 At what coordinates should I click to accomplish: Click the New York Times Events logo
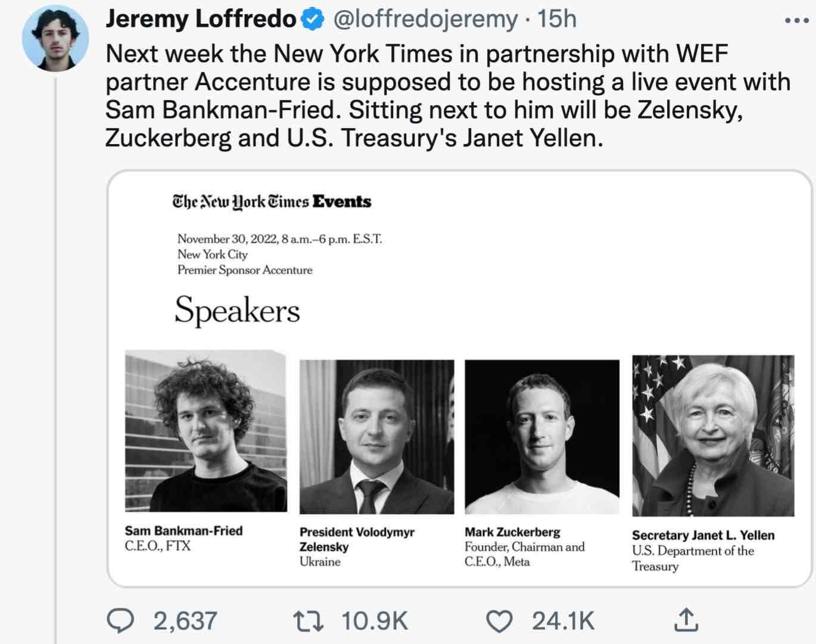click(272, 202)
